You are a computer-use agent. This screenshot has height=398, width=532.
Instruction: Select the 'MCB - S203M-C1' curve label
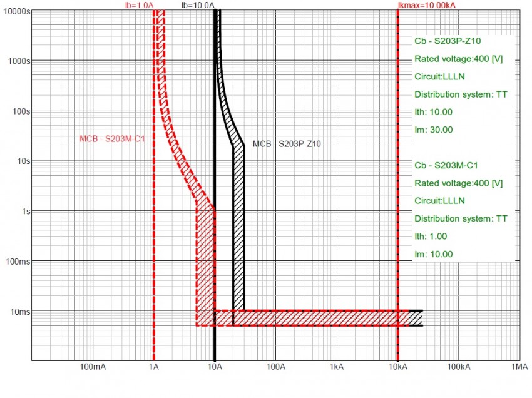(112, 139)
